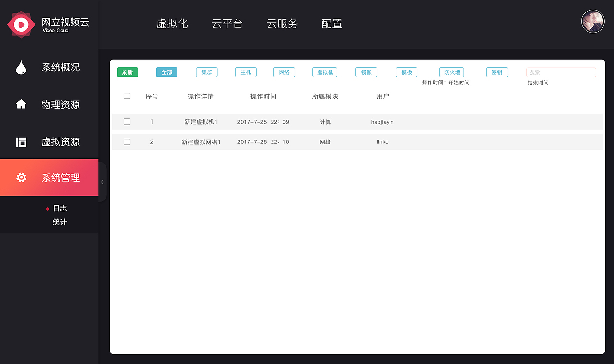Click the timestamp 2017-7-26 22:10
Screen dimensions: 614x364
(263, 142)
